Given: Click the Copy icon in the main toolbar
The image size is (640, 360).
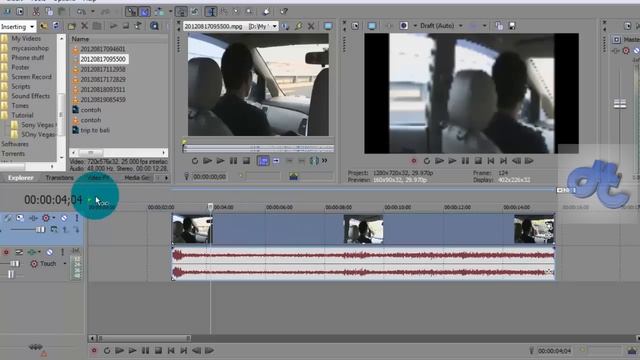Looking at the screenshot, I should pos(49,11).
